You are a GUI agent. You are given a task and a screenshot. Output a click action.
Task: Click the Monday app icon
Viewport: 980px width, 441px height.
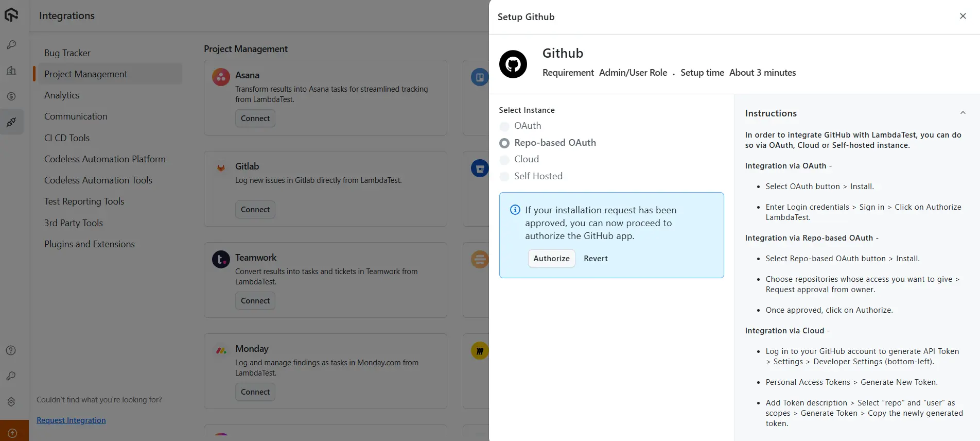click(221, 350)
